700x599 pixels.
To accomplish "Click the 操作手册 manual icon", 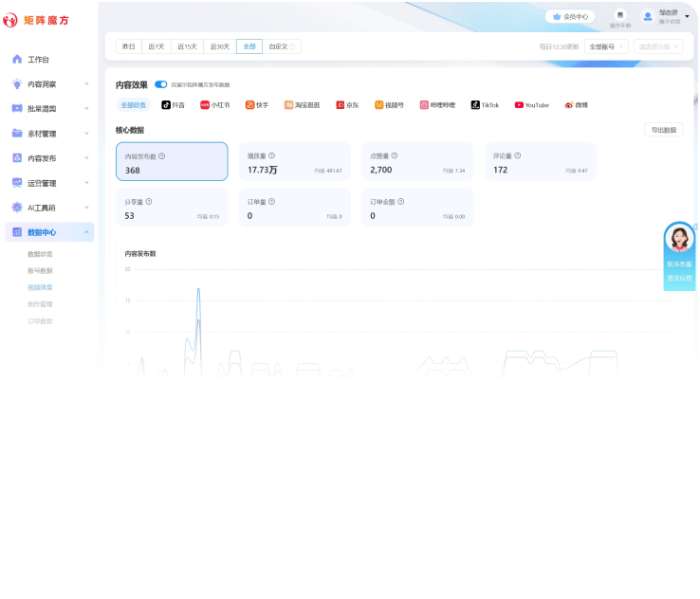I will [x=619, y=15].
